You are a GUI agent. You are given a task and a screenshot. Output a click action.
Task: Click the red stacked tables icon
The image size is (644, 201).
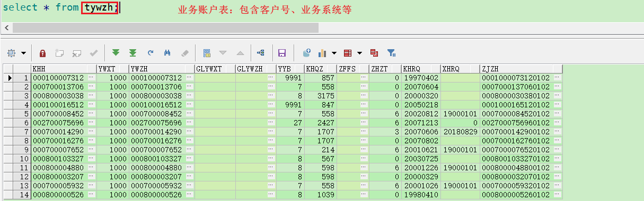(374, 53)
